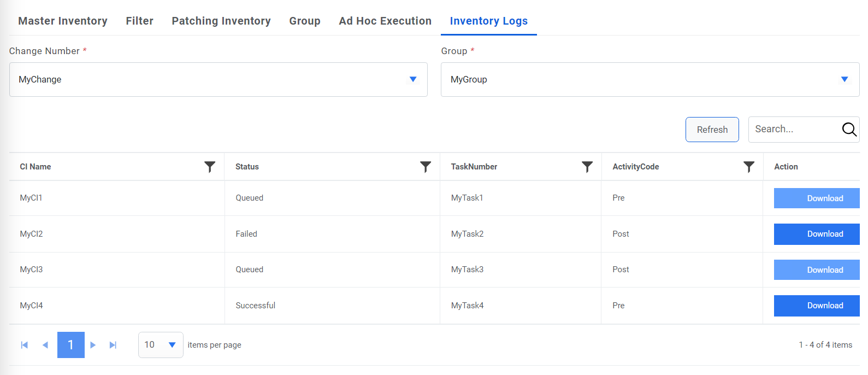
Task: Go to the next page arrow
Action: 93,345
